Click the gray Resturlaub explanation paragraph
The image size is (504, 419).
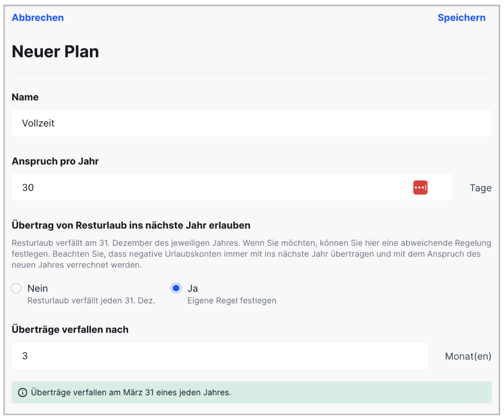coord(251,254)
